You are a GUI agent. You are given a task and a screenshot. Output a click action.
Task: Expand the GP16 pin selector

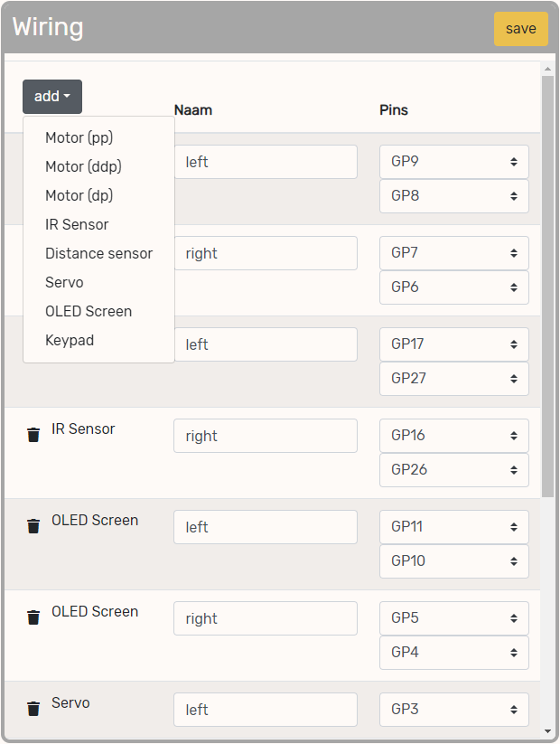pyautogui.click(x=453, y=435)
